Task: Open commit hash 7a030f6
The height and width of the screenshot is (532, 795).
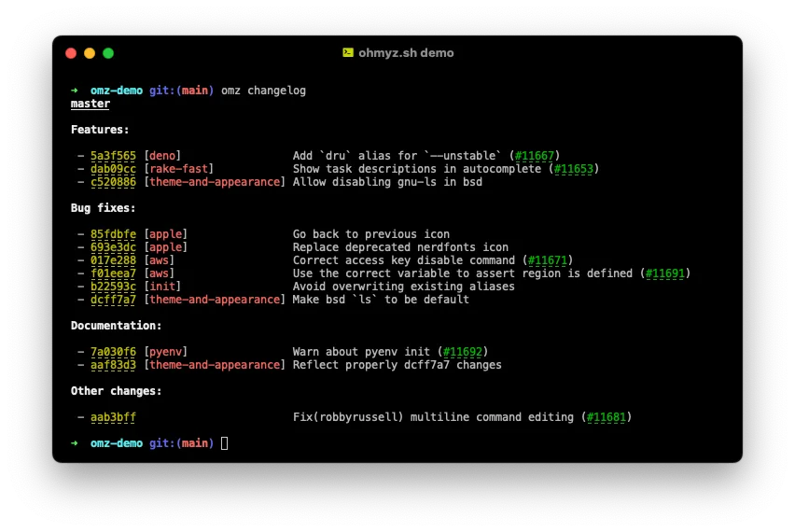Action: pyautogui.click(x=113, y=352)
